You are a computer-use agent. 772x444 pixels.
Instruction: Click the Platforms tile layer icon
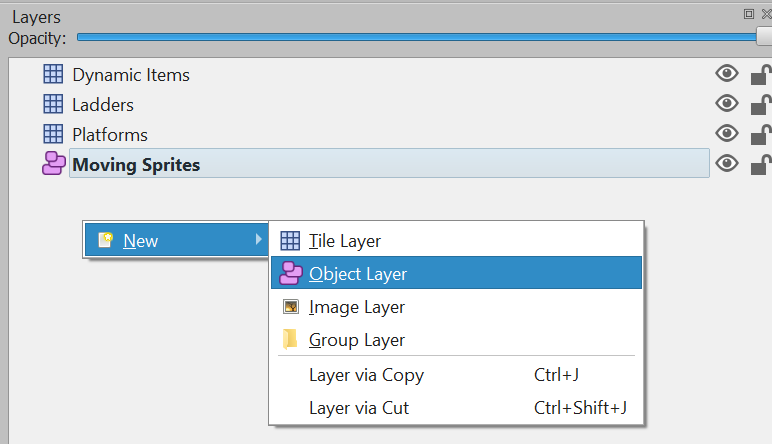coord(53,134)
